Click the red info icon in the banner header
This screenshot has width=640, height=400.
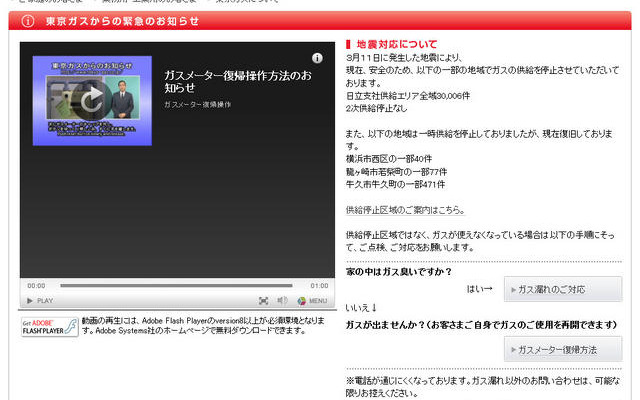[28, 21]
